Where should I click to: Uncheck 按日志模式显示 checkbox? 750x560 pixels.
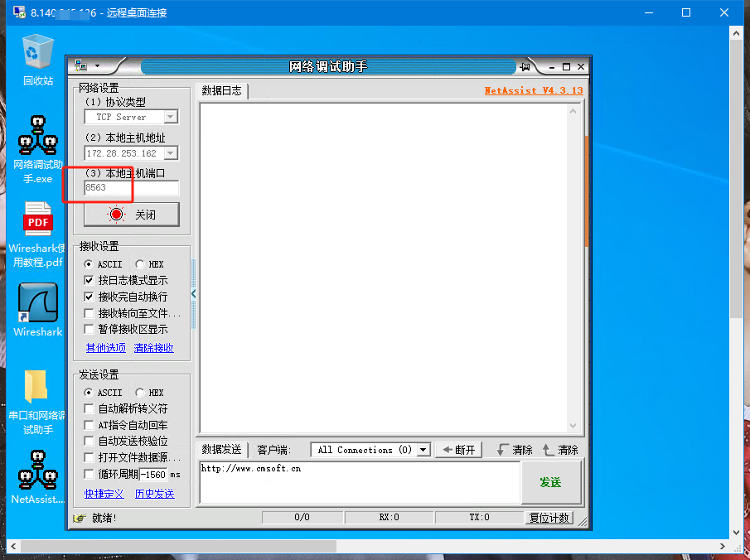(90, 281)
